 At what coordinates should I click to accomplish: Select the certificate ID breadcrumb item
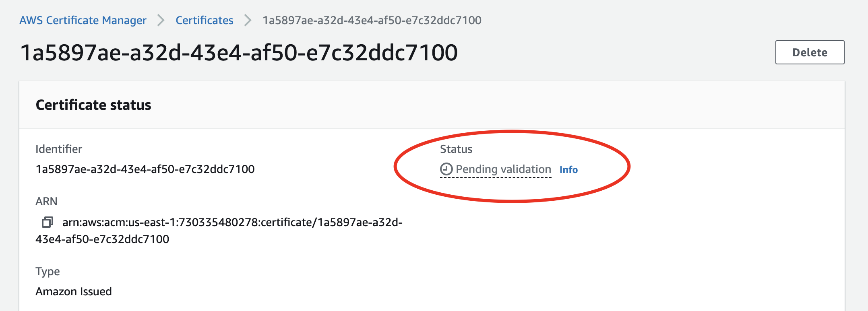coord(372,20)
